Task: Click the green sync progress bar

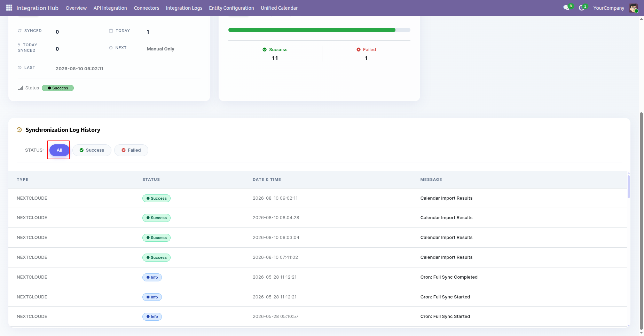Action: (x=312, y=30)
